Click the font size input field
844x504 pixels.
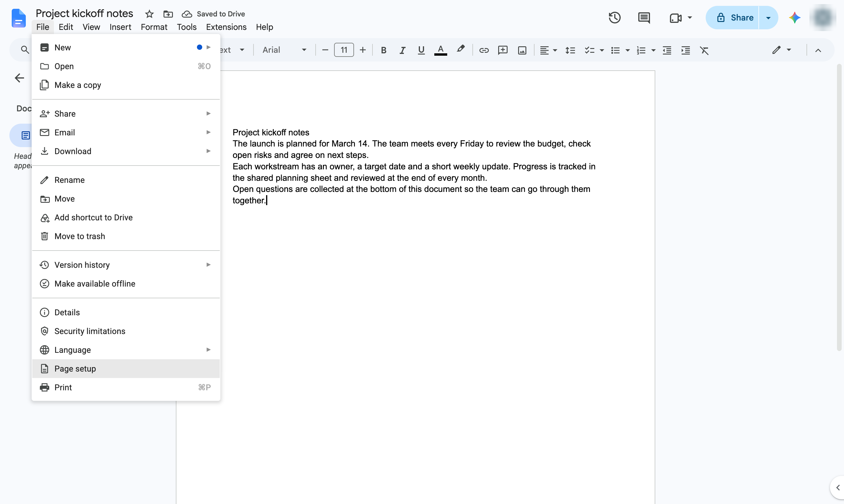[x=344, y=50]
